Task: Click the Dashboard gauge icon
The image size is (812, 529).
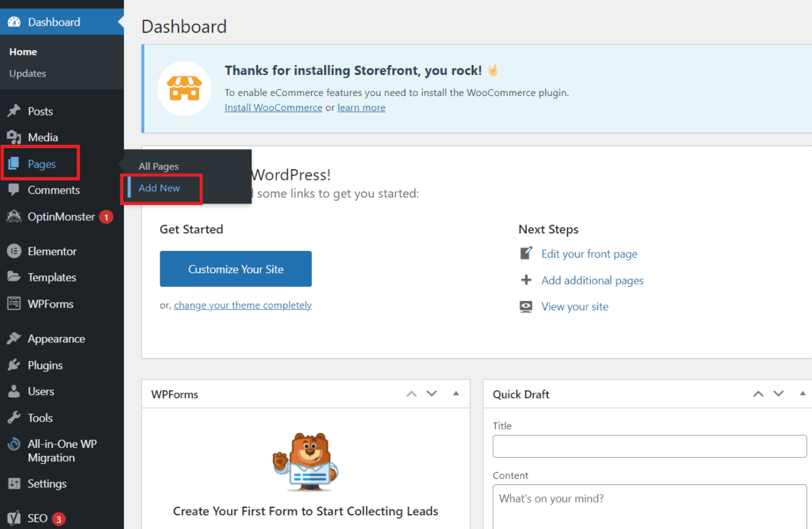Action: tap(14, 22)
